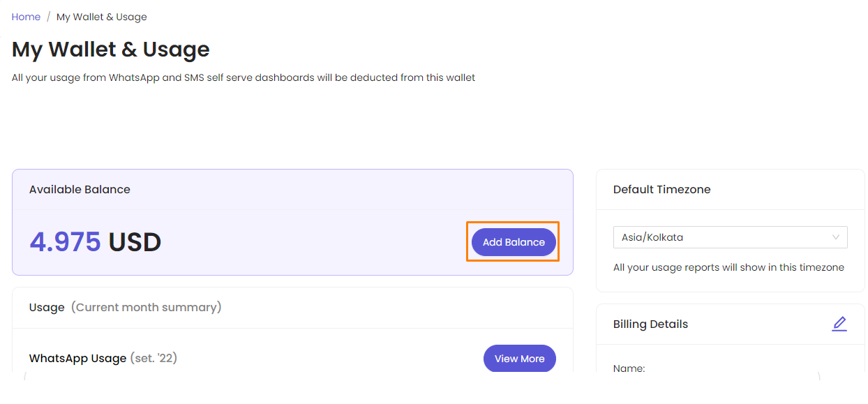This screenshot has height=404, width=868.
Task: Click the My Wallet & Usage page title
Action: click(x=111, y=50)
